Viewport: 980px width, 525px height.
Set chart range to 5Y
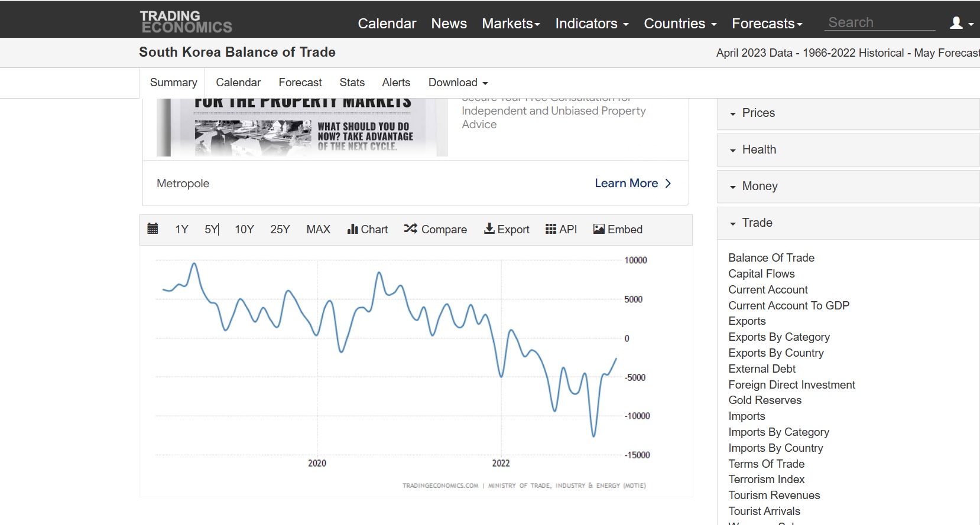(x=211, y=229)
